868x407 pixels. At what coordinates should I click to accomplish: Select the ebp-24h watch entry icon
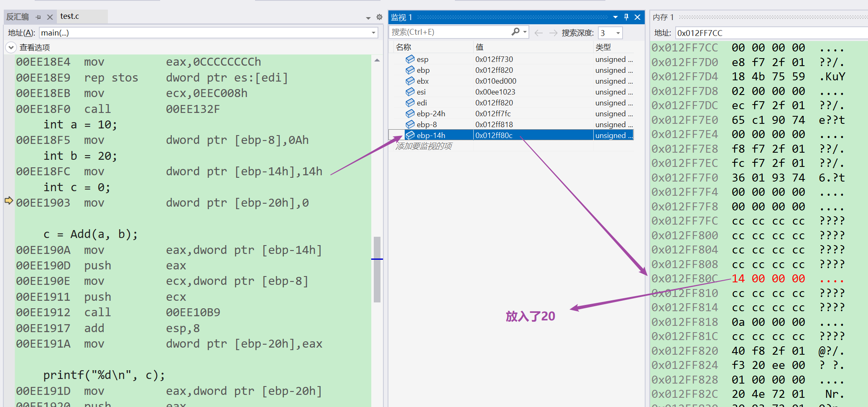(410, 113)
